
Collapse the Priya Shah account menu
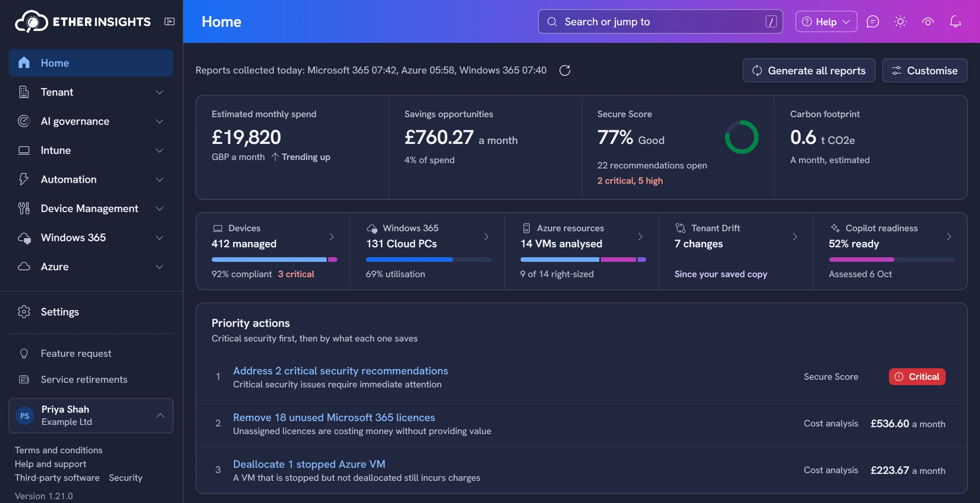coord(160,416)
